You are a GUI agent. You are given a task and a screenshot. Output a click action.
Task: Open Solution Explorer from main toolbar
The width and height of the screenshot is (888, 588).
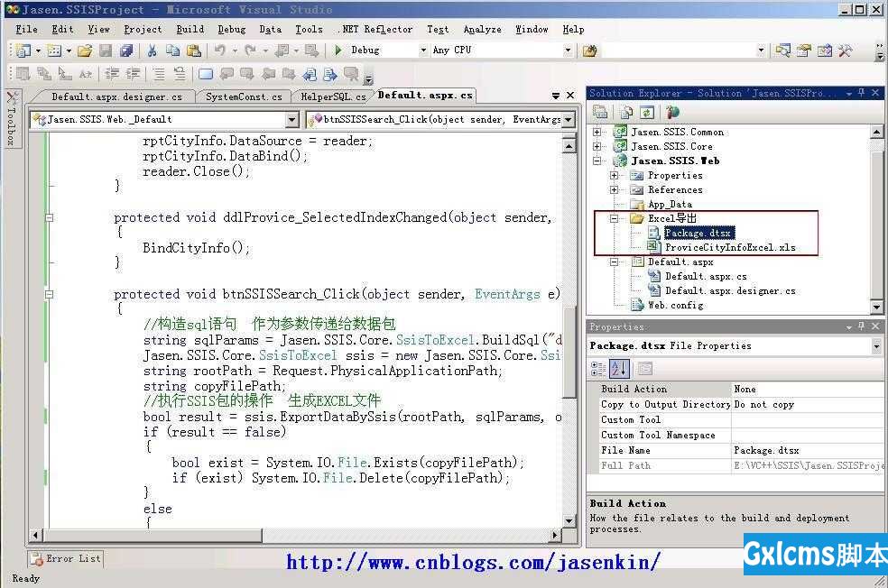click(x=783, y=51)
